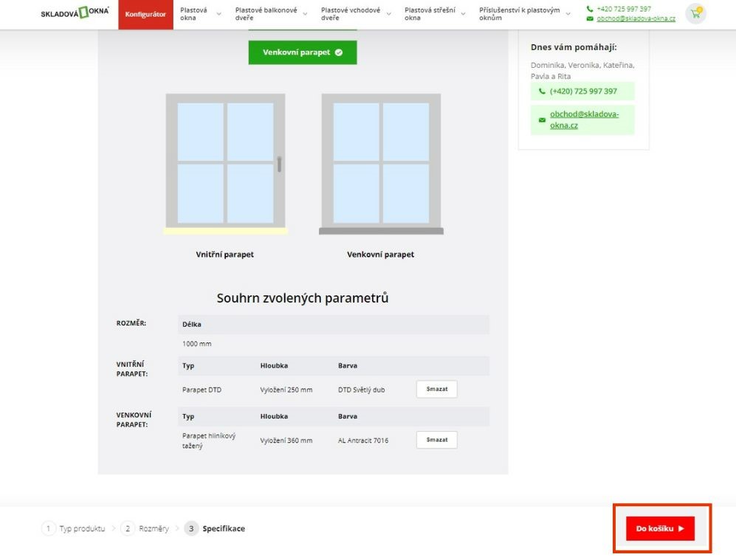Switch to the Konfigurátor tab

[x=145, y=14]
